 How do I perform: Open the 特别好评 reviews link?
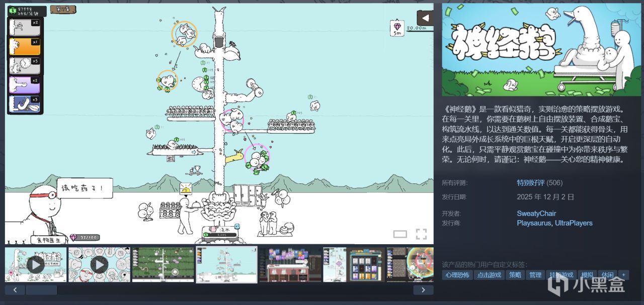(530, 182)
